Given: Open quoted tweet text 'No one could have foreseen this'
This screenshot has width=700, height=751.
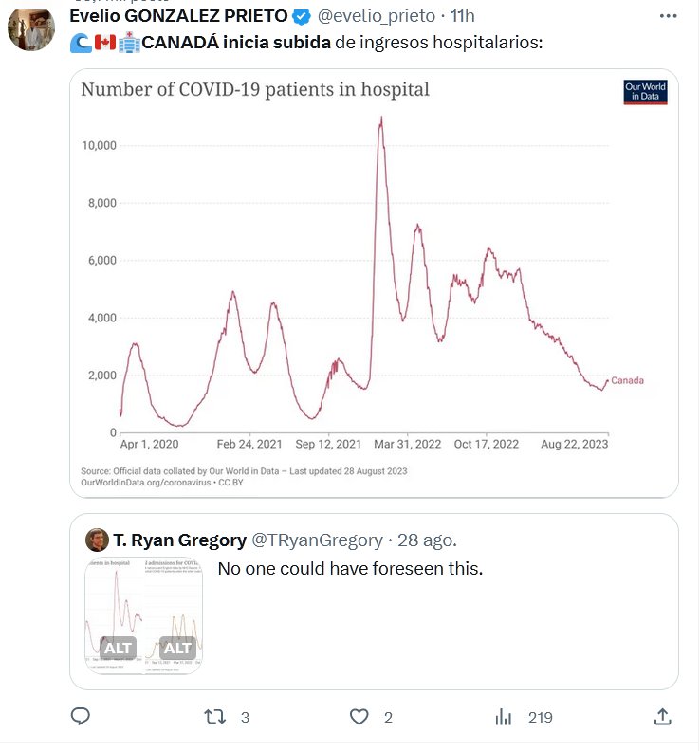Looking at the screenshot, I should tap(350, 569).
